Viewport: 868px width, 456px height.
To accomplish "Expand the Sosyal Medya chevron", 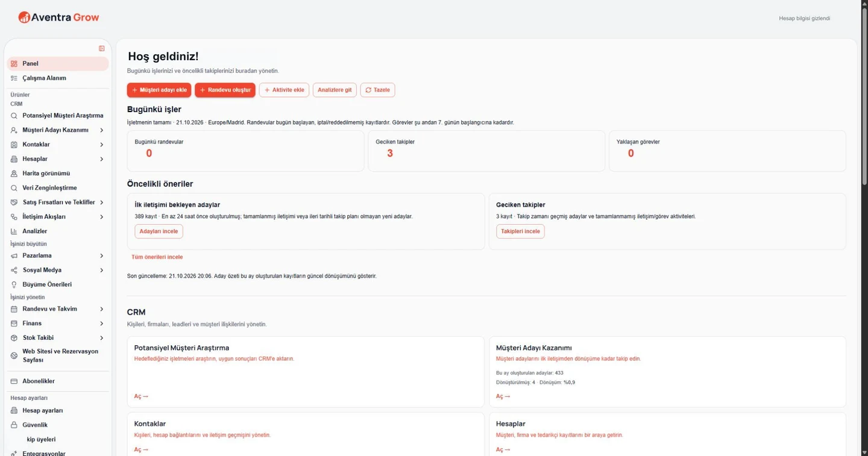I will coord(101,270).
